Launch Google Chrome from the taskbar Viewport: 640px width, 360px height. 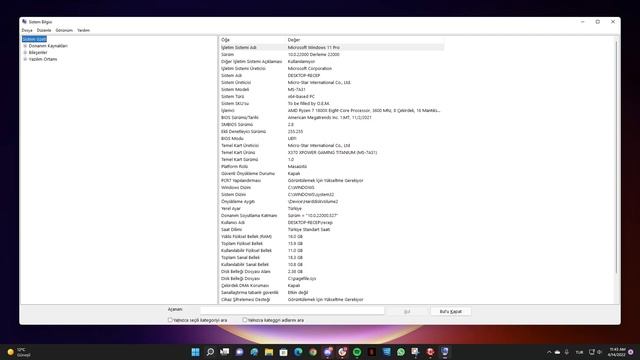point(313,352)
